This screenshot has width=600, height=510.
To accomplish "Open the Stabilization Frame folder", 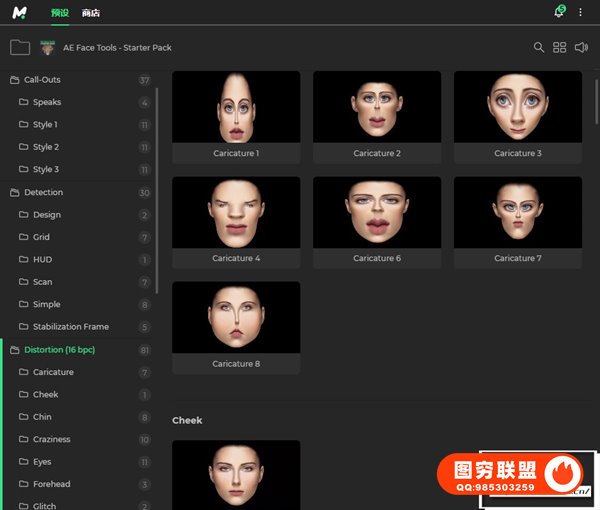I will (x=70, y=327).
